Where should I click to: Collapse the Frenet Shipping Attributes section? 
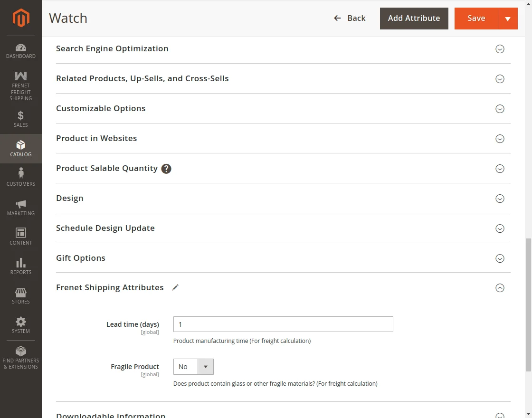pos(500,288)
